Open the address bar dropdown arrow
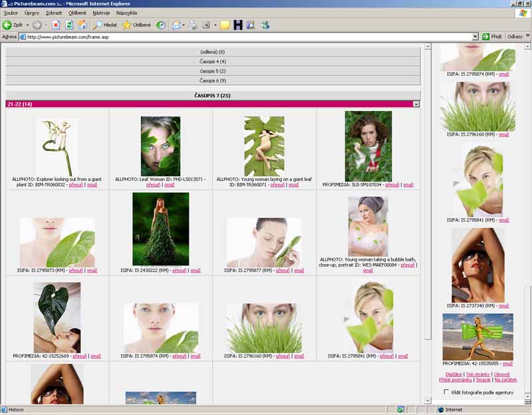Image resolution: width=532 pixels, height=415 pixels. point(475,37)
